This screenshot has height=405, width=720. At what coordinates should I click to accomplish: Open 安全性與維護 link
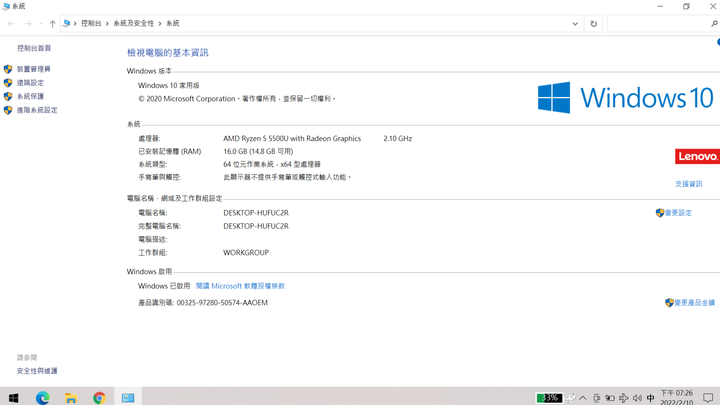pyautogui.click(x=37, y=371)
